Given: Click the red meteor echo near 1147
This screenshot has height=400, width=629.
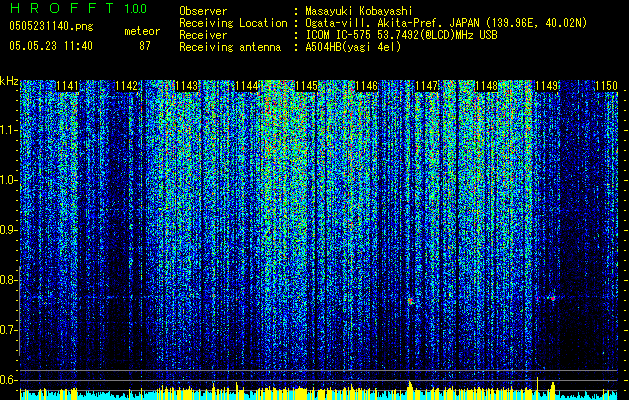Looking at the screenshot, I should [x=411, y=301].
